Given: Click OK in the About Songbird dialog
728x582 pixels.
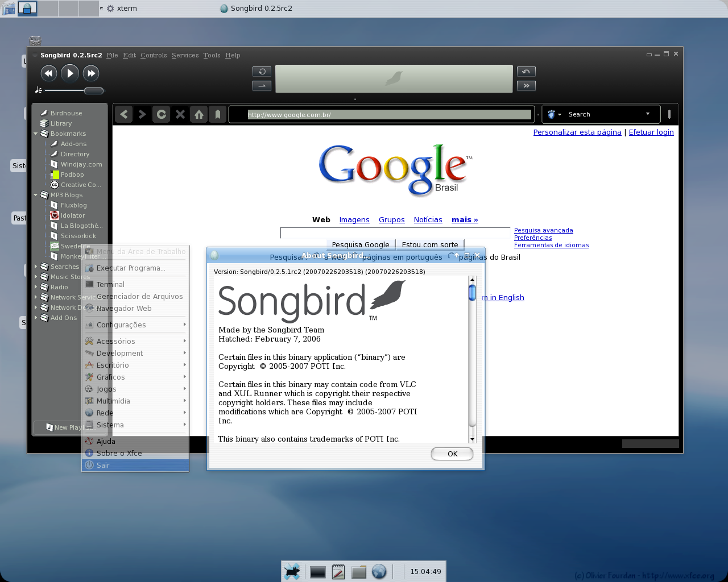Looking at the screenshot, I should [x=452, y=454].
